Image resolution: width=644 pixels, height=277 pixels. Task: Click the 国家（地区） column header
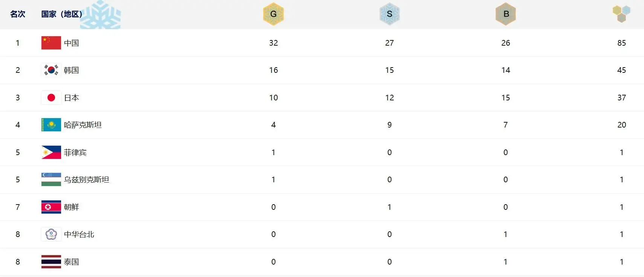(62, 14)
